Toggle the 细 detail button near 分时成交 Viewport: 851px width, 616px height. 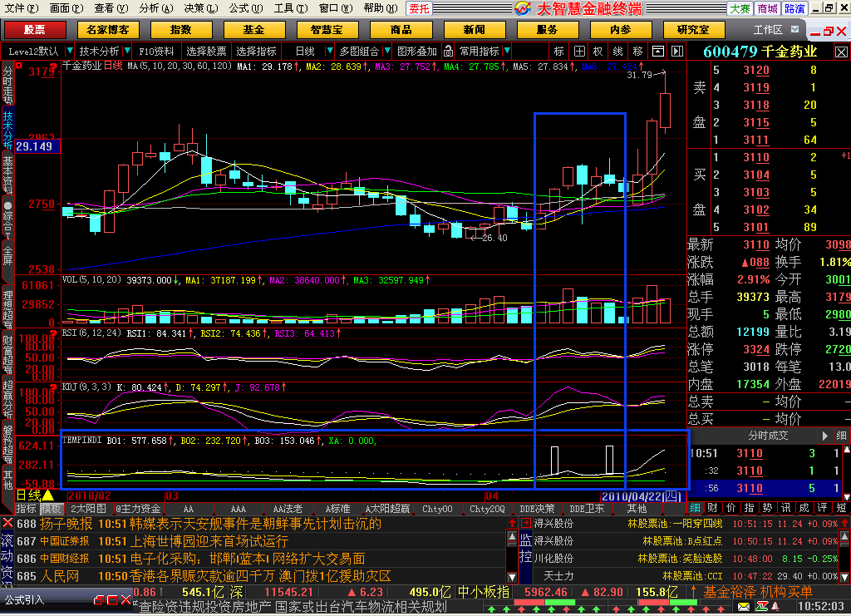click(x=842, y=436)
